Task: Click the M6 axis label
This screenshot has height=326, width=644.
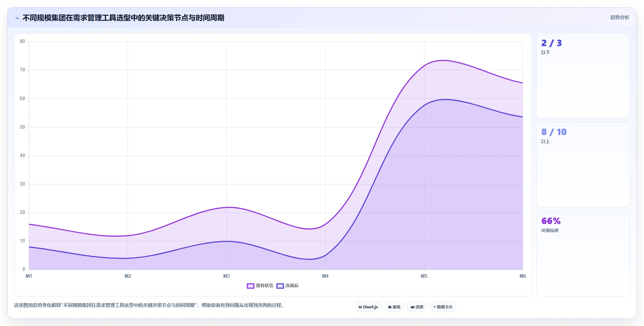Action: click(x=522, y=276)
